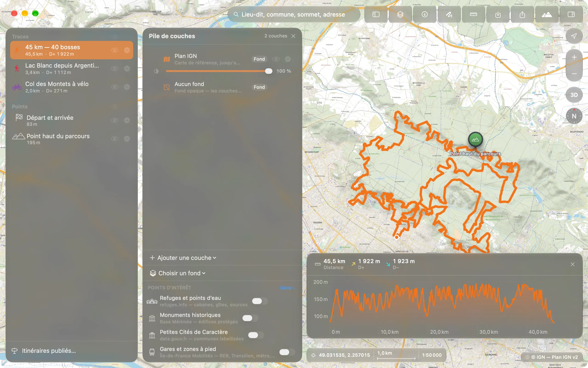The width and height of the screenshot is (588, 368).
Task: Select the draw trace scribble tool
Action: [x=449, y=14]
